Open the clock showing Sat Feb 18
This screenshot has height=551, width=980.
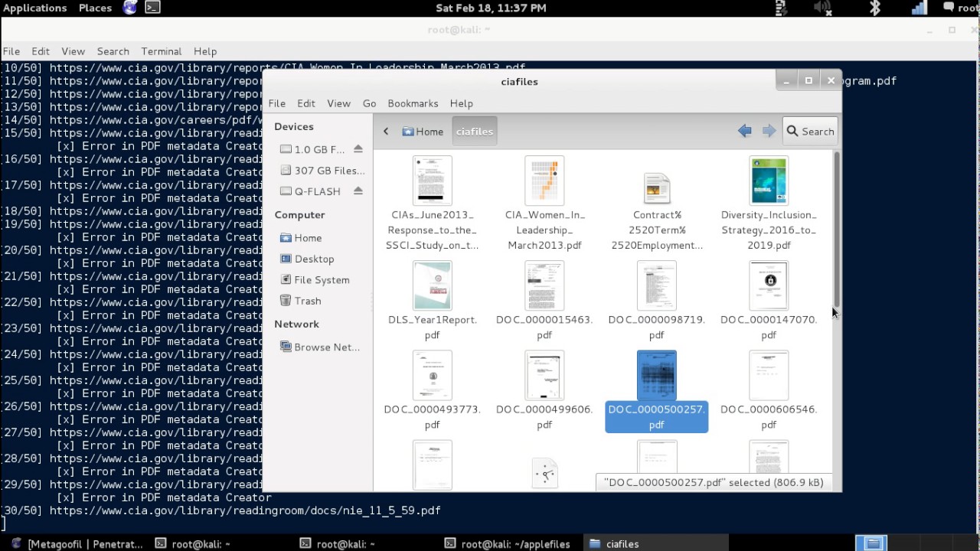coord(491,8)
